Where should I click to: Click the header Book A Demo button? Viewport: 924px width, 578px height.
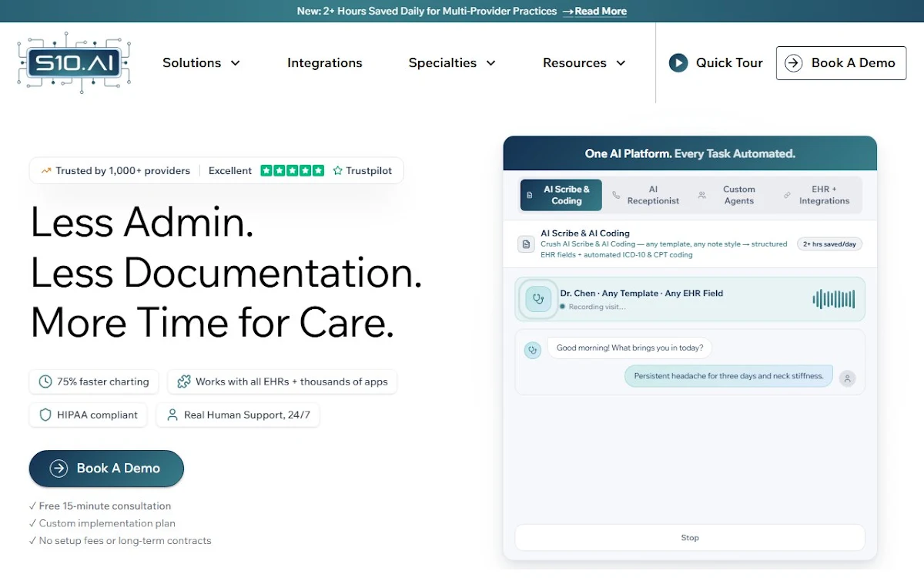pyautogui.click(x=841, y=63)
